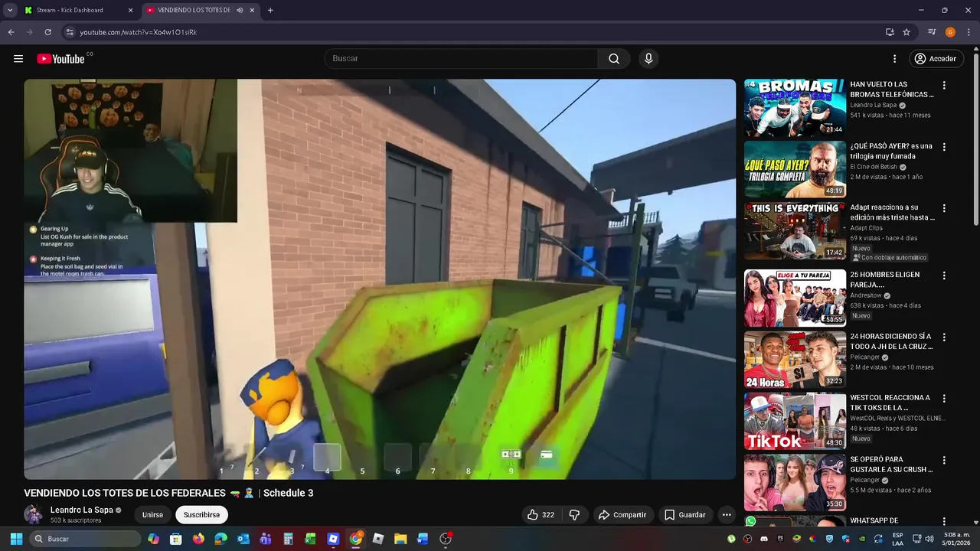
Task: Install app icon in address bar
Action: tap(890, 32)
